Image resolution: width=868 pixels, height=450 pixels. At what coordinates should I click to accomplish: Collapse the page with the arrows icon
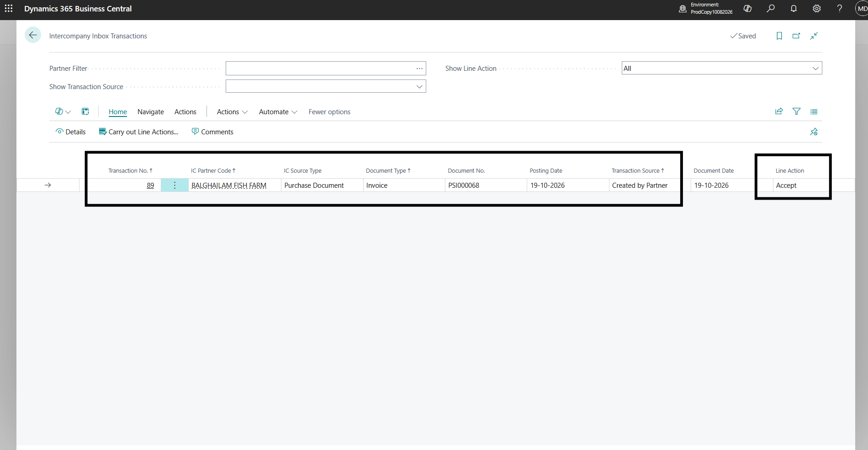click(x=814, y=36)
